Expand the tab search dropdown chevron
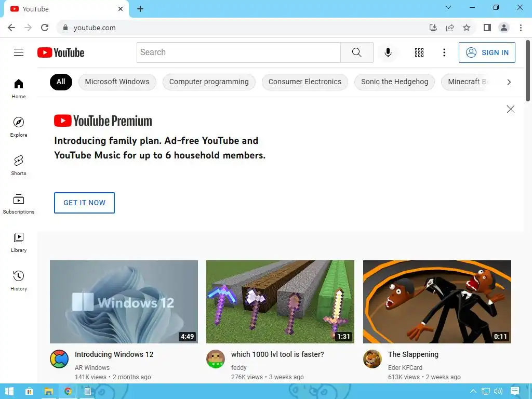 (x=448, y=7)
